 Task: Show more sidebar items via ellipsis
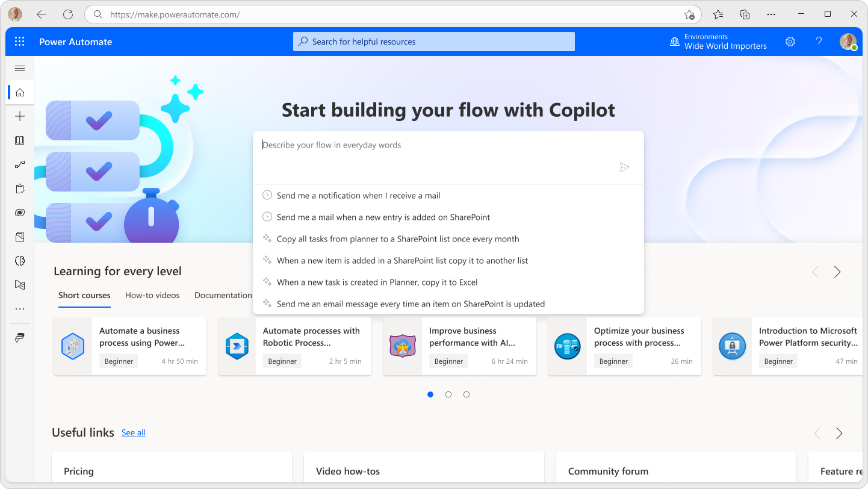[20, 309]
